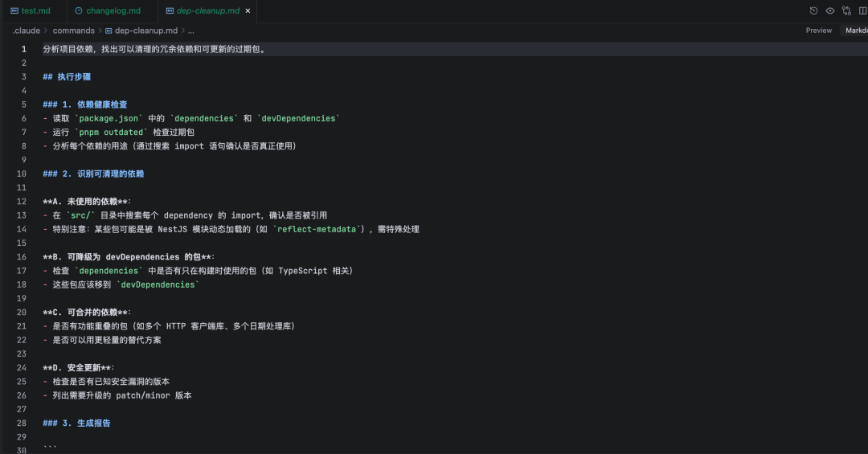Click the dep-cleanup.md tab file icon
Viewport: 868px width, 454px height.
(170, 10)
